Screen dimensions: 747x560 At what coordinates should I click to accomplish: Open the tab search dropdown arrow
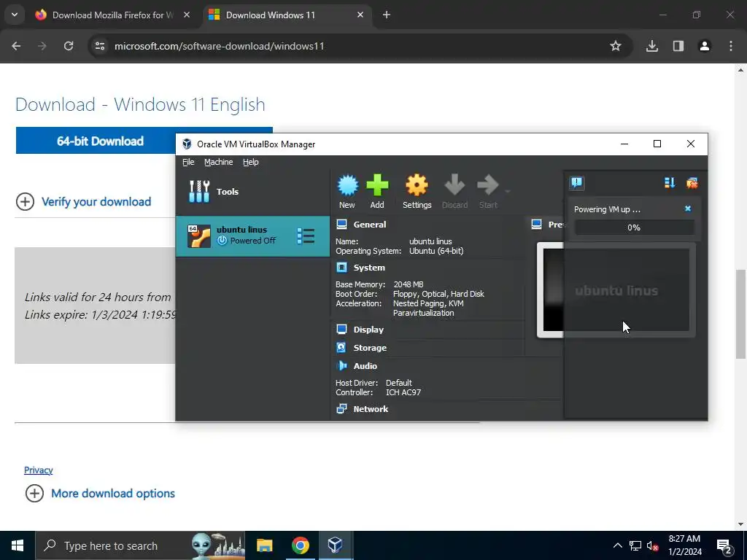click(x=15, y=15)
